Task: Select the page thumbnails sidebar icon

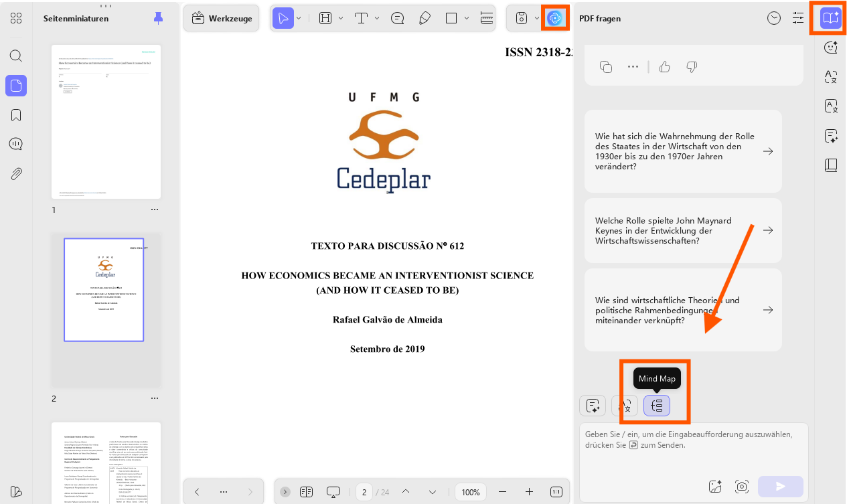Action: [x=16, y=86]
